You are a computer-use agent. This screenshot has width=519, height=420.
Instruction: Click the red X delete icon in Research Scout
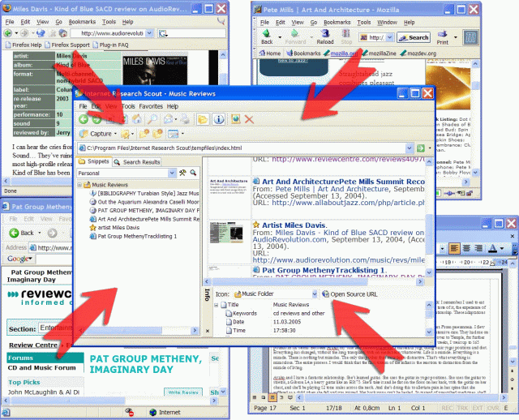tap(249, 119)
